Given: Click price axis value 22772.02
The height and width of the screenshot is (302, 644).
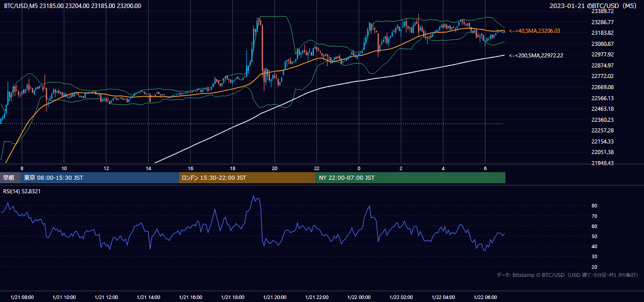Looking at the screenshot, I should tap(602, 76).
